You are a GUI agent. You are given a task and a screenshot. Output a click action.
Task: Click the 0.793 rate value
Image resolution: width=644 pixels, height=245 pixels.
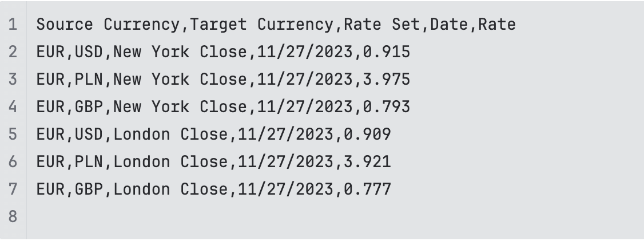(387, 107)
